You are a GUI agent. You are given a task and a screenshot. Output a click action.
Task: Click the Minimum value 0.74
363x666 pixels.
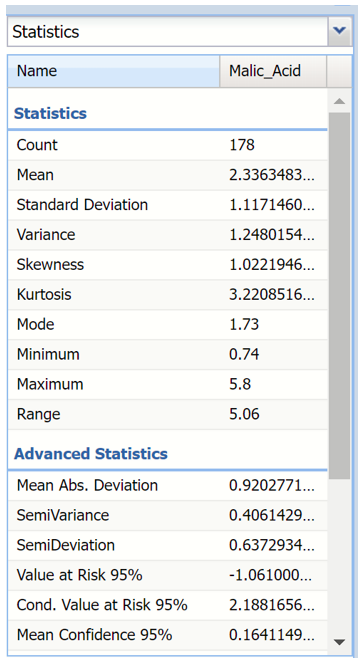244,354
